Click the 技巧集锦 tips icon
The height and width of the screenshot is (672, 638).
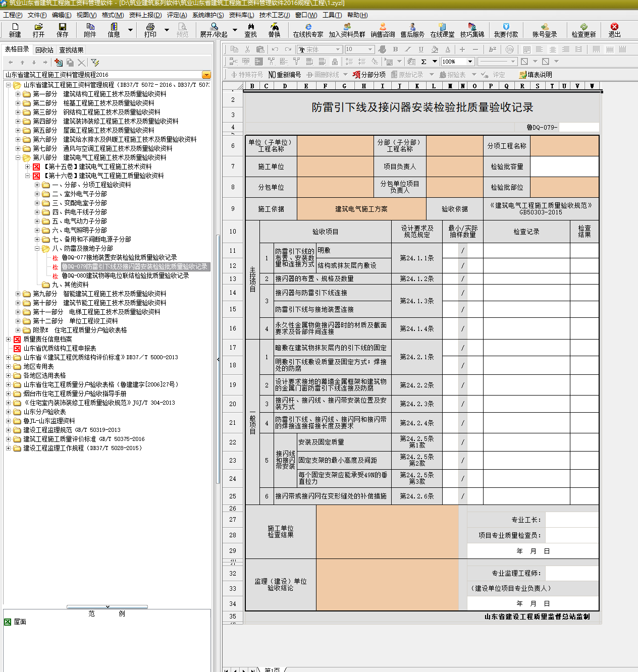[x=472, y=30]
